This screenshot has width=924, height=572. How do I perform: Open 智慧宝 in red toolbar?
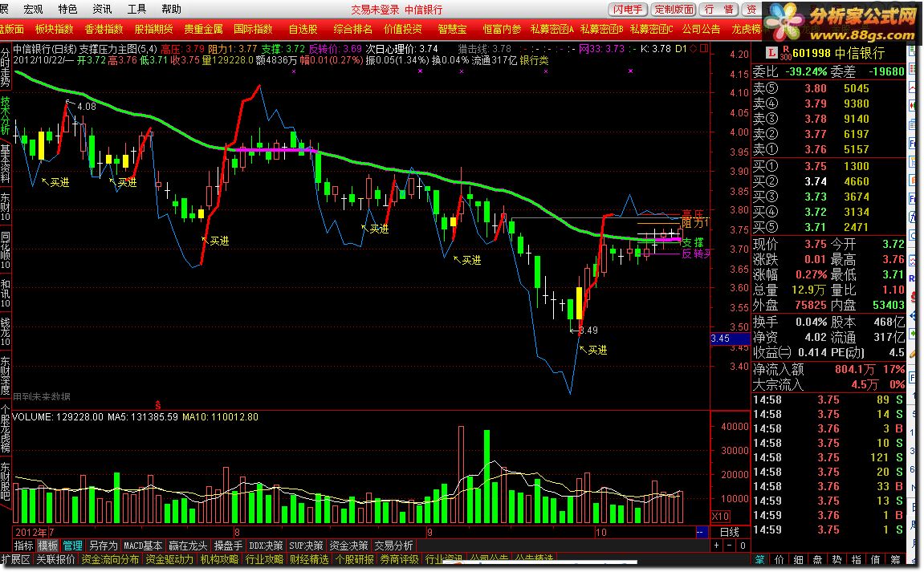coord(452,29)
